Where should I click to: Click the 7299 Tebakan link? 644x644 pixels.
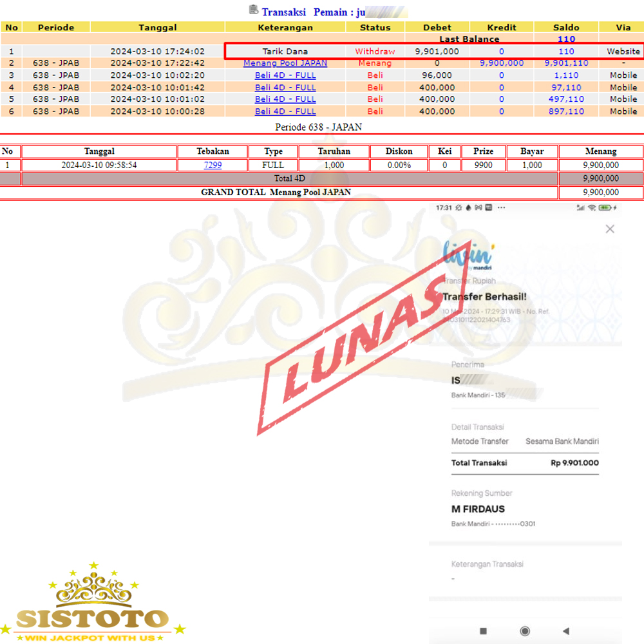pos(213,166)
